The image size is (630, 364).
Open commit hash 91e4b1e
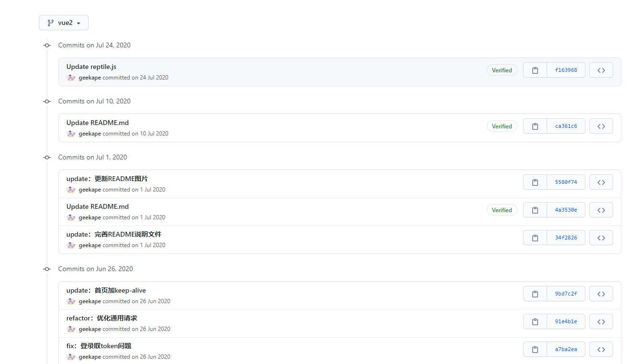point(566,321)
